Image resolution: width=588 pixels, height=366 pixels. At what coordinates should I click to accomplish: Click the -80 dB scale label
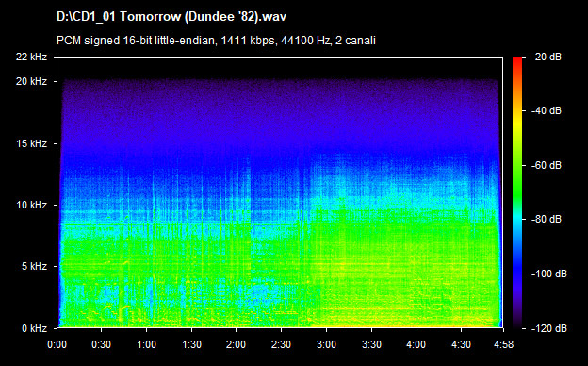point(546,219)
